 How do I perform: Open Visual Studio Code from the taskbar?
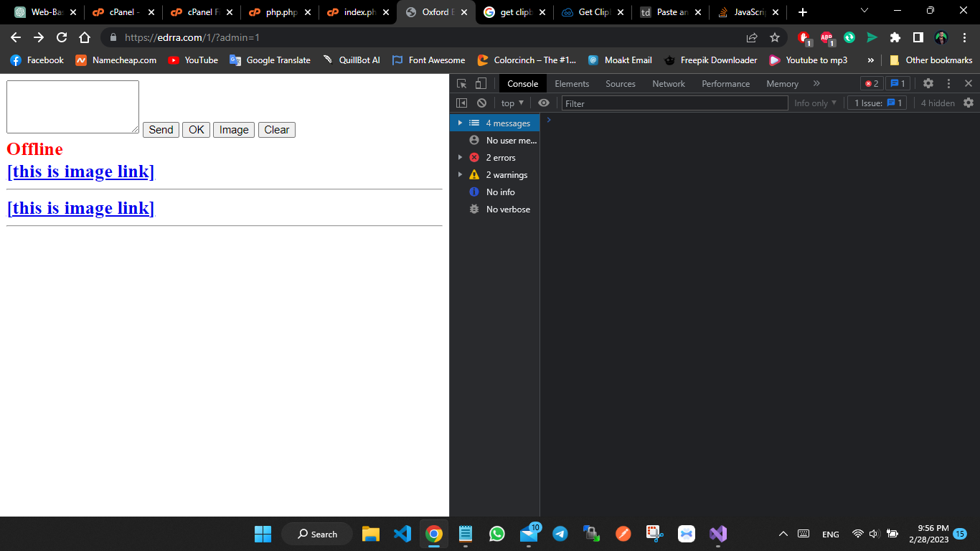[402, 534]
